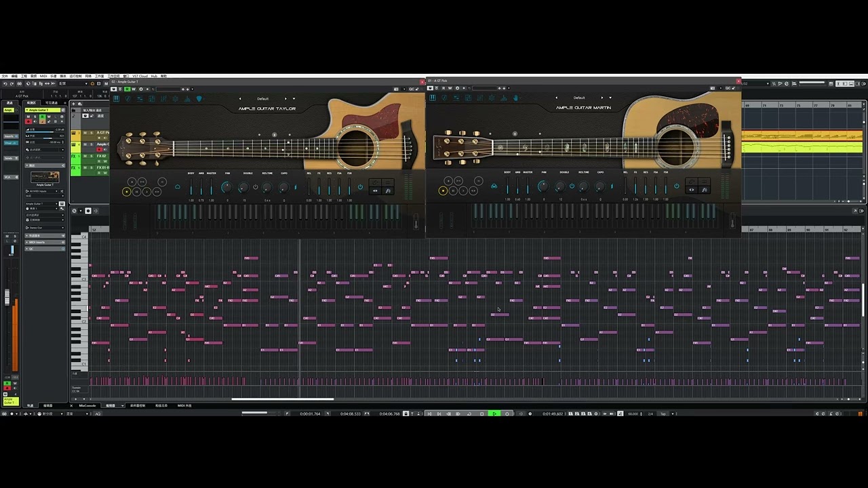Open the Ample Guitar T track name header in inspector
The height and width of the screenshot is (488, 868).
(x=43, y=110)
